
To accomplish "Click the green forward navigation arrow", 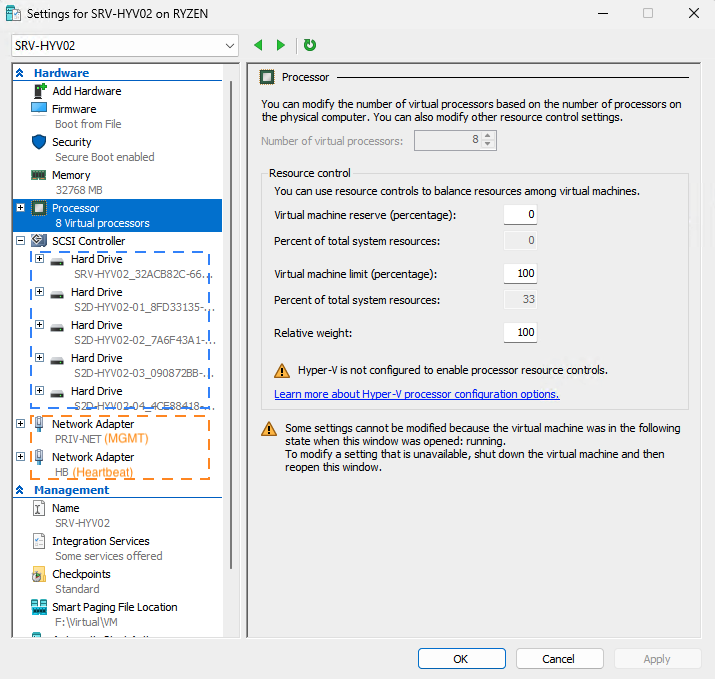I will (x=281, y=45).
